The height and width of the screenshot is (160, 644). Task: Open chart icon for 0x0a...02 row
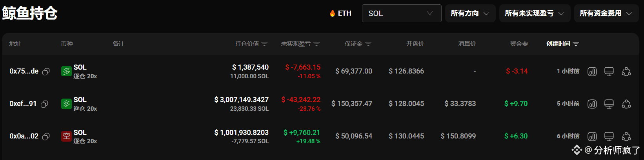point(592,137)
